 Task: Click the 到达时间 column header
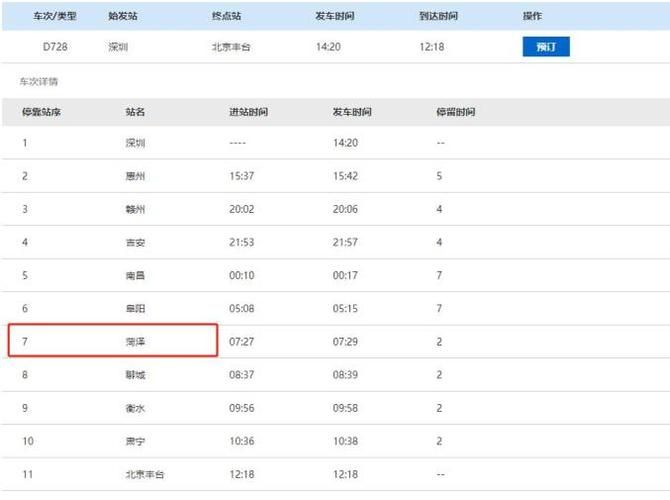(438, 16)
